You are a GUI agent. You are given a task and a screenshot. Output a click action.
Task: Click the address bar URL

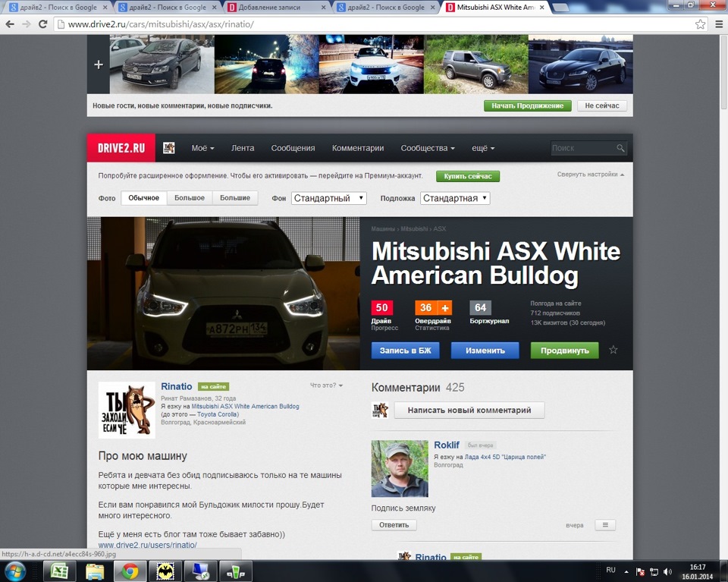(161, 24)
